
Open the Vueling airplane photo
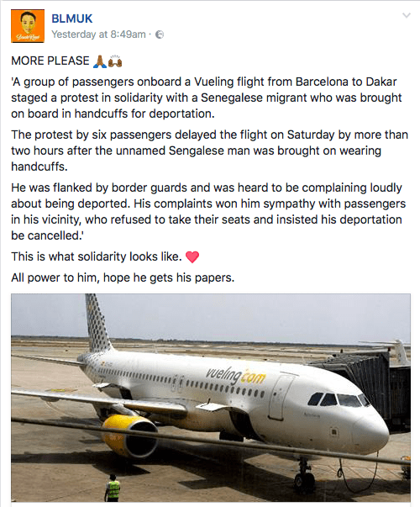(211, 398)
